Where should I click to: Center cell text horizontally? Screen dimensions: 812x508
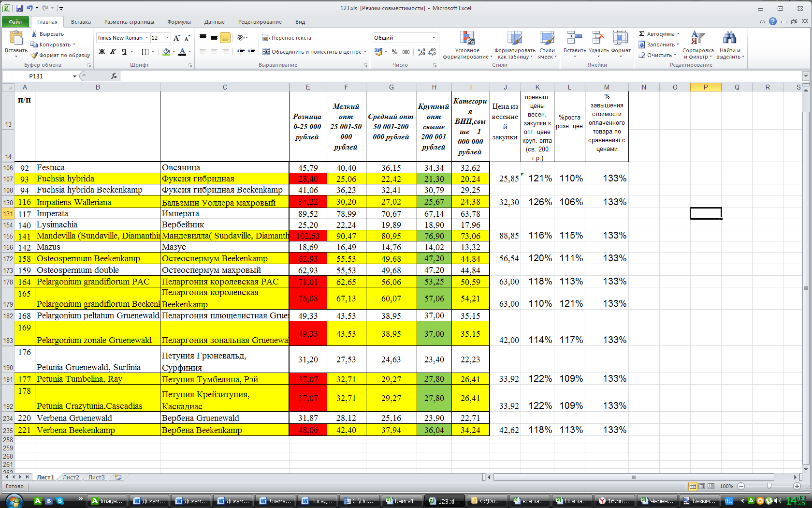(x=214, y=52)
